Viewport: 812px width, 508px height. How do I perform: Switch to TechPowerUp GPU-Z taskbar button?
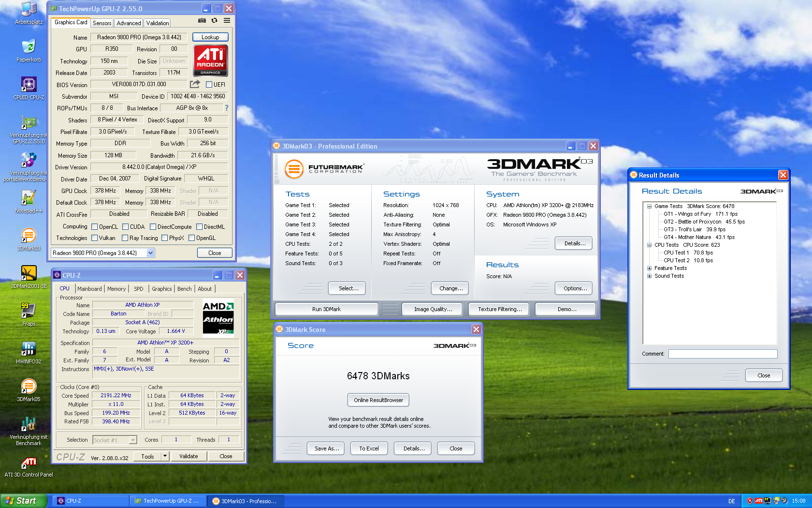click(168, 501)
